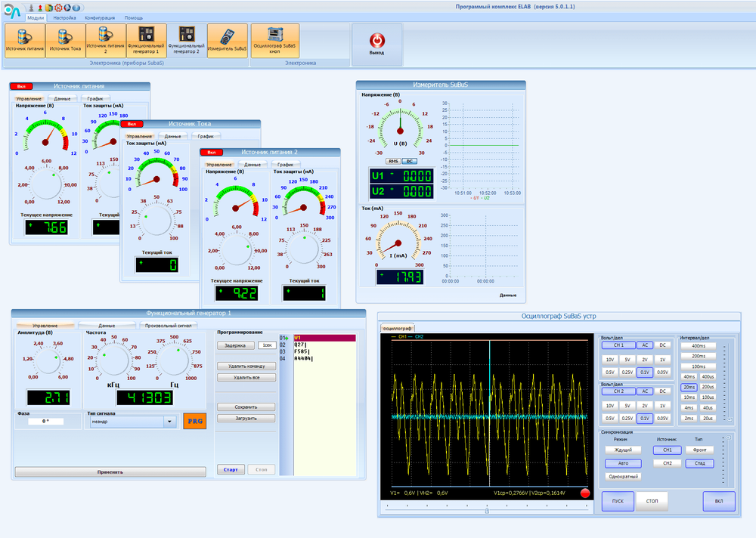Toggle the Вкл switch on Источник Тока
The width and height of the screenshot is (756, 538).
tap(131, 124)
